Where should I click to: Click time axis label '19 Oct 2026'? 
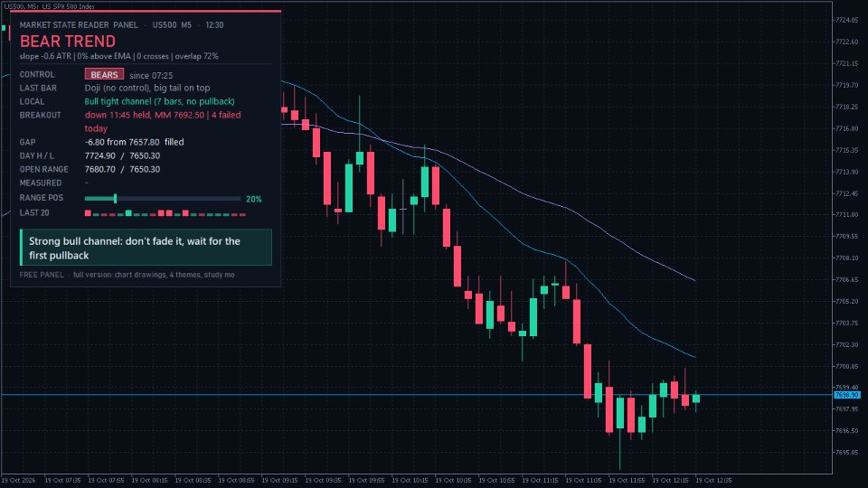pos(18,480)
